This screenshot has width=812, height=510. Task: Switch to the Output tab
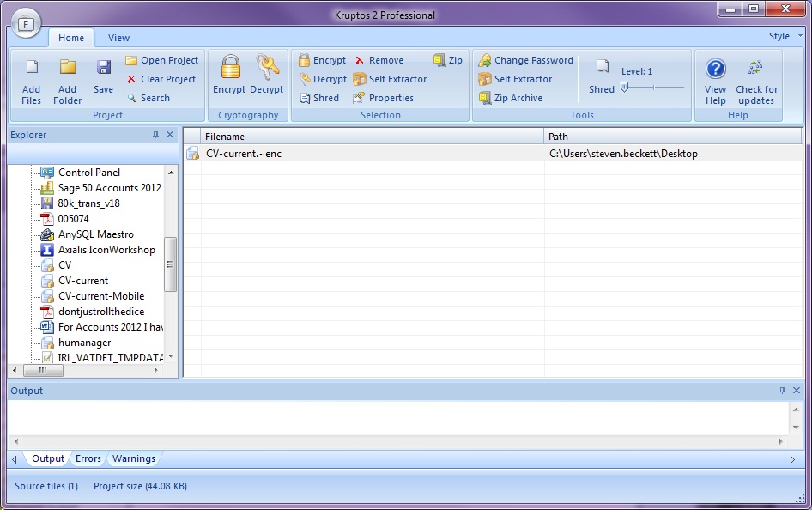[48, 458]
